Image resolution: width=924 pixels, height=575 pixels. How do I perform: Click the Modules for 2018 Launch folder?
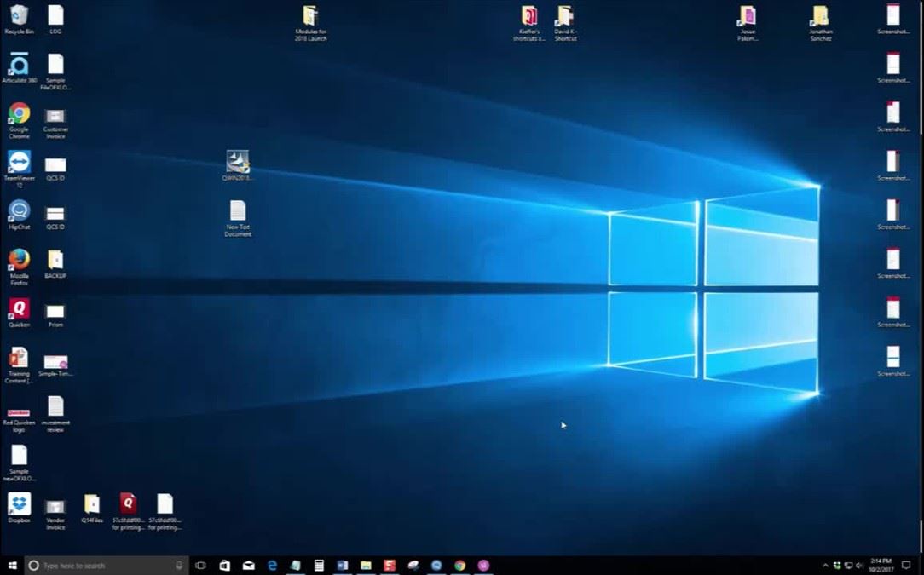point(310,16)
